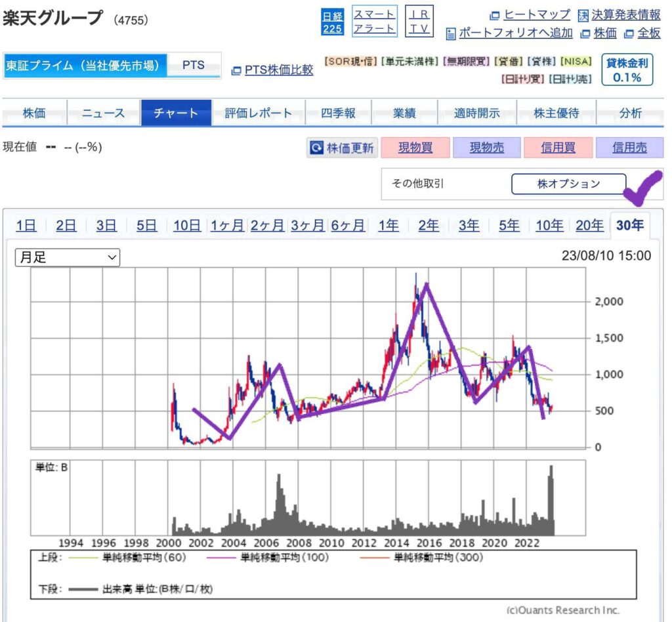Open the 業績 tab
Viewport: 672px width, 622px height.
[404, 113]
